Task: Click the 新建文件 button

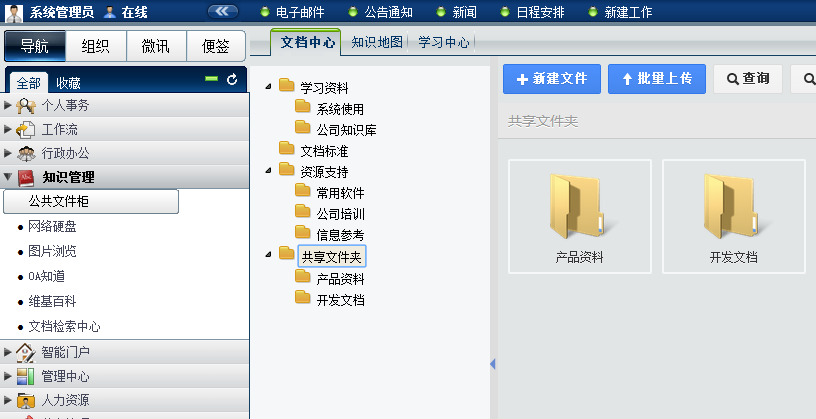Action: click(552, 79)
